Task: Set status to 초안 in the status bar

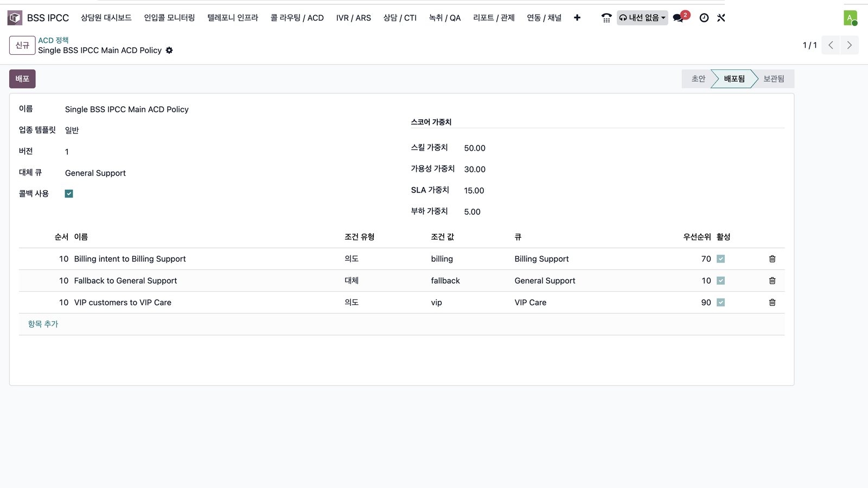Action: coord(698,79)
